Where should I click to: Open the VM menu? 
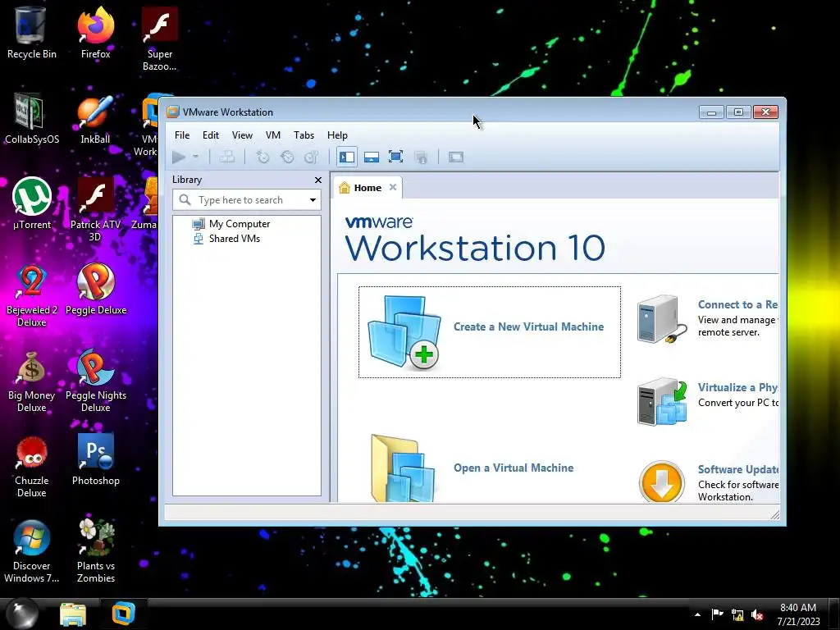tap(273, 135)
